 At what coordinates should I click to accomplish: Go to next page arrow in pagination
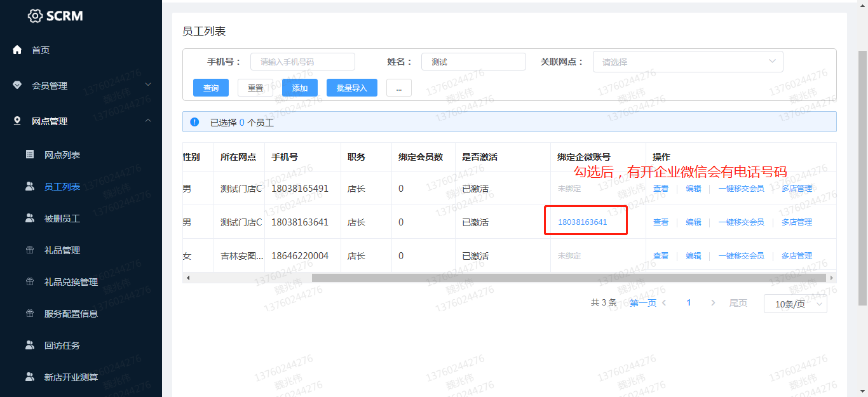(713, 303)
